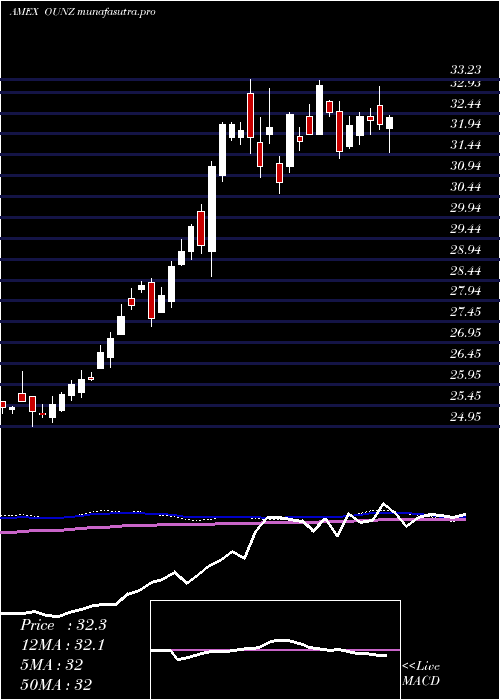Image resolution: width=500 pixels, height=700 pixels.
Task: Click the 31.94 price axis label
Action: 466,124
